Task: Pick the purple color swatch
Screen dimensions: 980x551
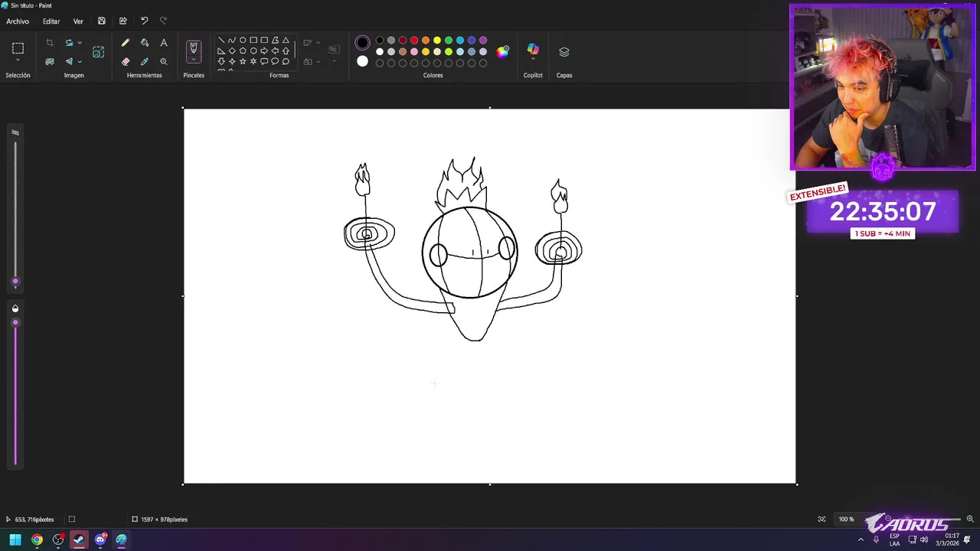Action: tap(483, 41)
